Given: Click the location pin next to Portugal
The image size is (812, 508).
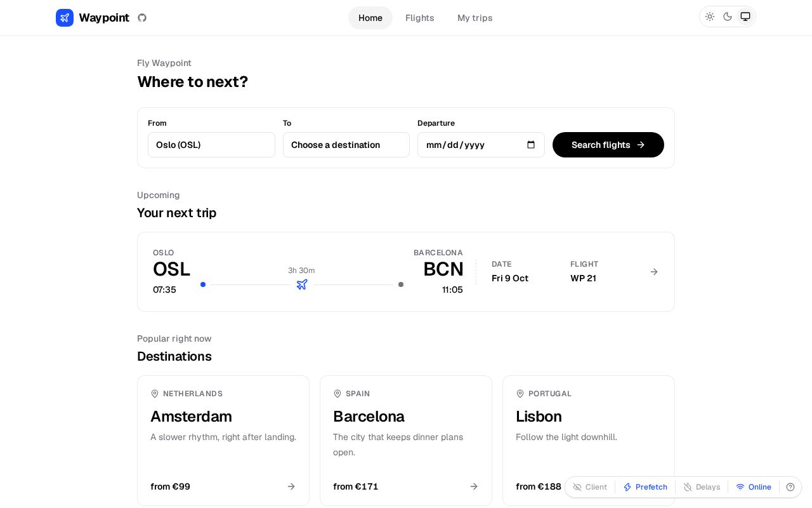Looking at the screenshot, I should 520,394.
